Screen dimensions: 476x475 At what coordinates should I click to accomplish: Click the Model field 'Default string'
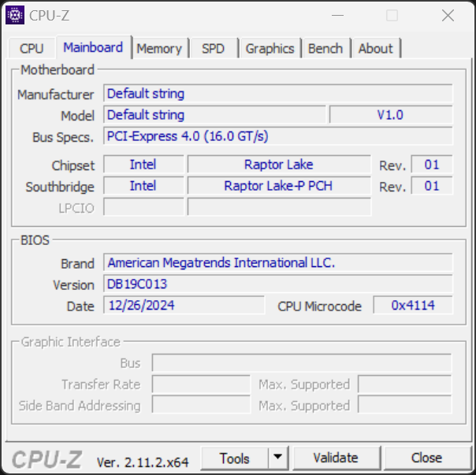pyautogui.click(x=214, y=115)
